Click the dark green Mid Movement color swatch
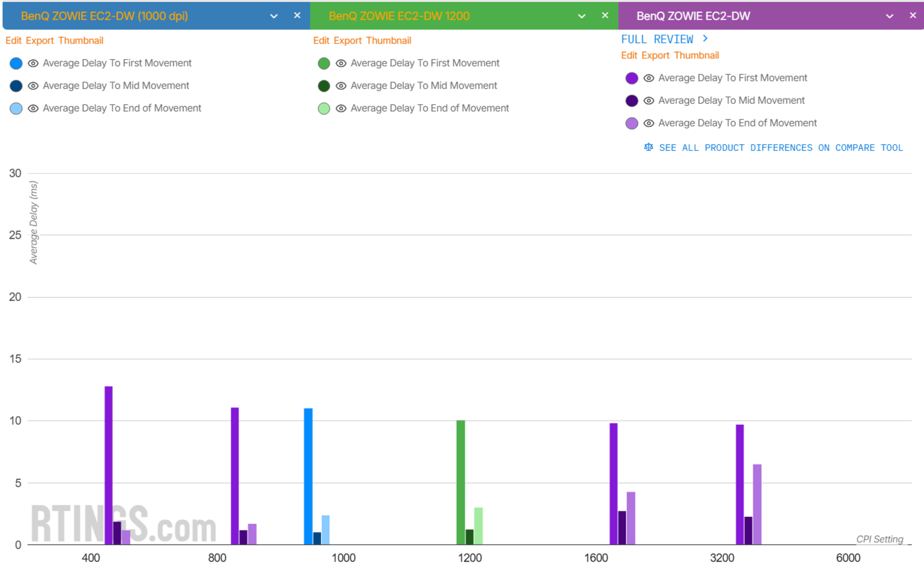 click(x=324, y=86)
